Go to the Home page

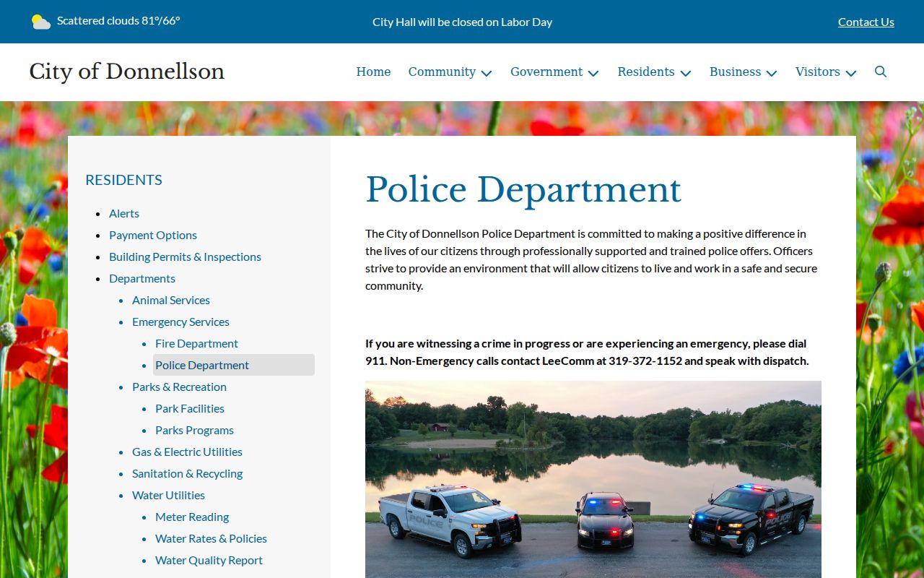point(373,72)
